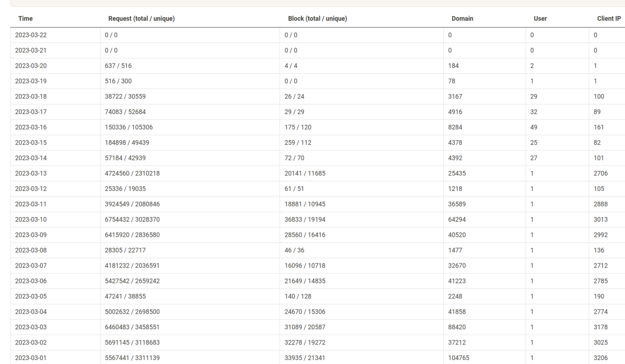Select the 2023-03-01 date cell
625x364 pixels.
[x=30, y=357]
